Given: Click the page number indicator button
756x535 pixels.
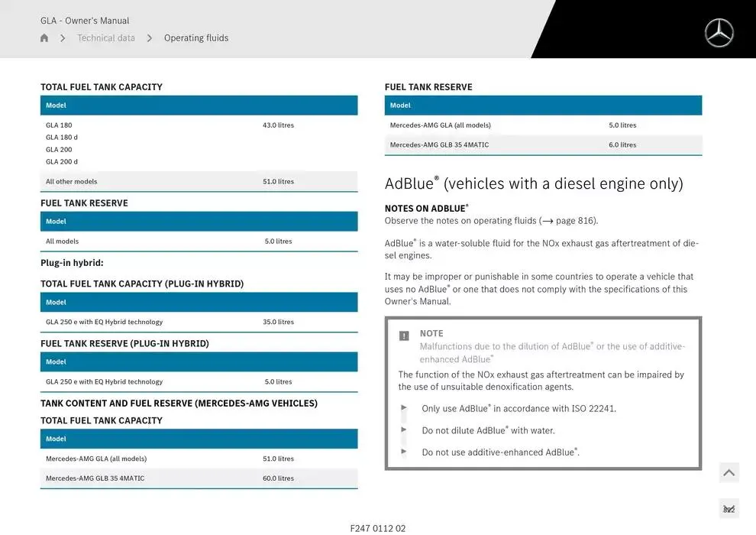Looking at the screenshot, I should [729, 509].
